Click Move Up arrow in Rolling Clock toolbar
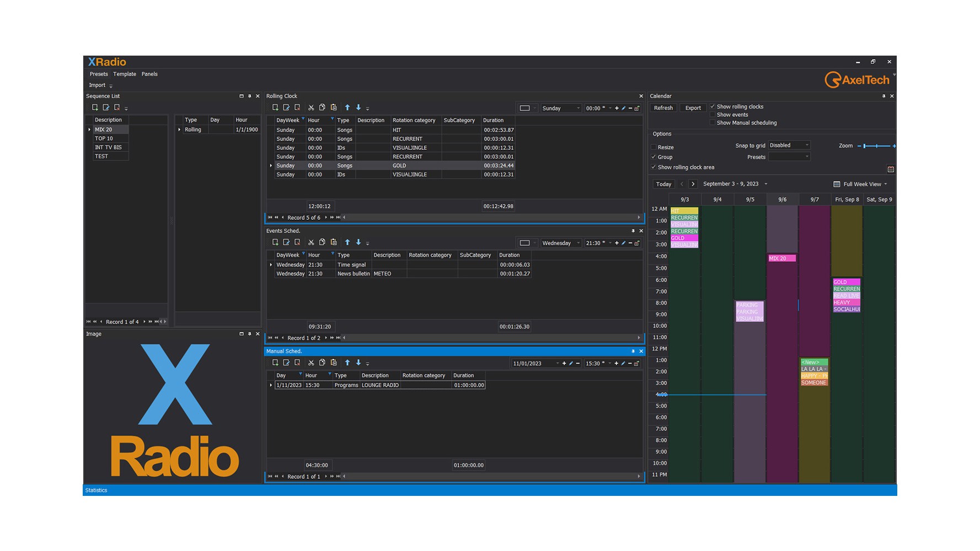 347,108
